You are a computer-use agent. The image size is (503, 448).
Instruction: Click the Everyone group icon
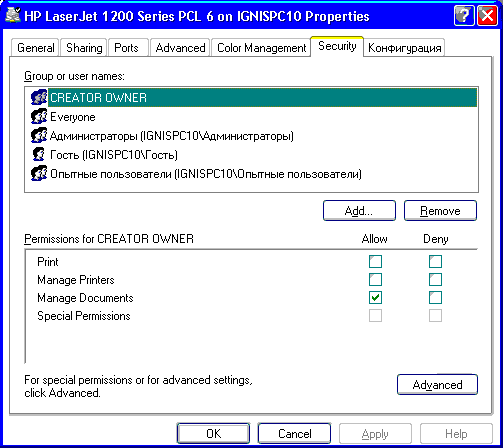39,117
